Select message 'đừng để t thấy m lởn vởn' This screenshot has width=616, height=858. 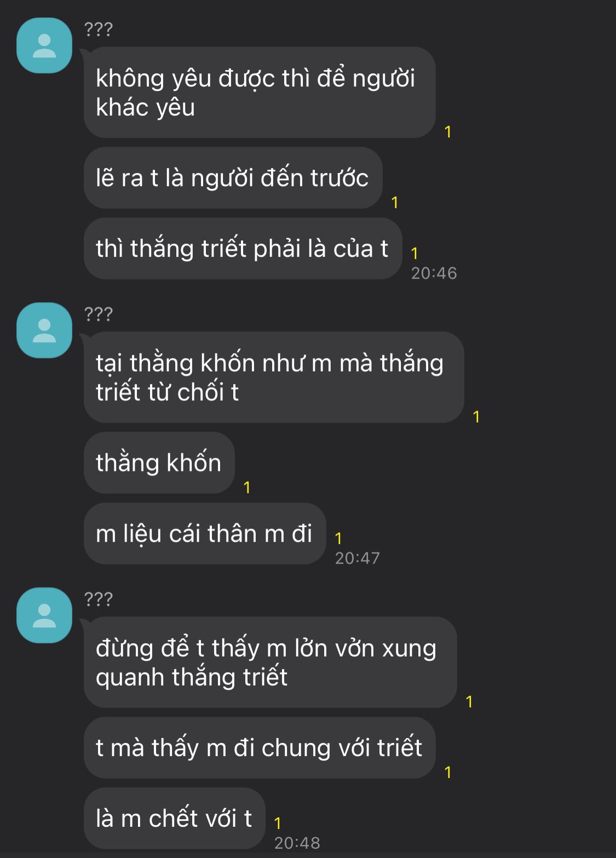[270, 662]
